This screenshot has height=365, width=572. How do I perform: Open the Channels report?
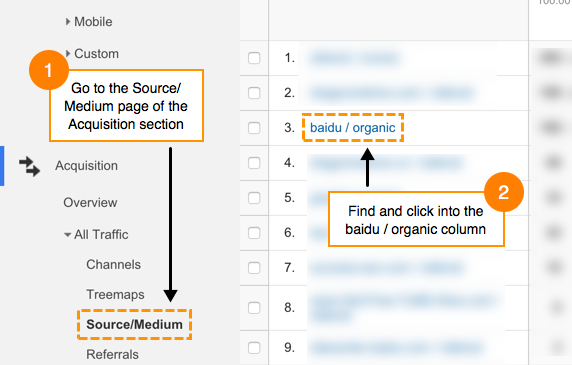(x=113, y=265)
